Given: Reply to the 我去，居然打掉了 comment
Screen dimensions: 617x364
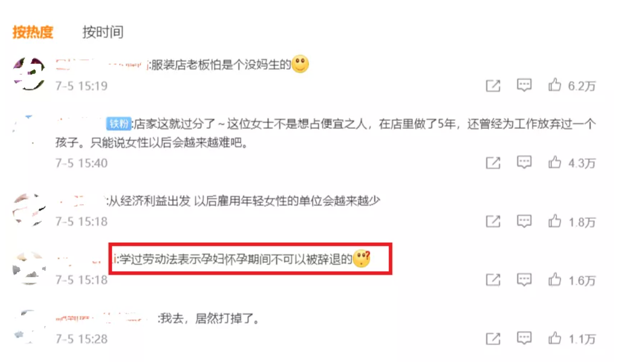Looking at the screenshot, I should 524,338.
